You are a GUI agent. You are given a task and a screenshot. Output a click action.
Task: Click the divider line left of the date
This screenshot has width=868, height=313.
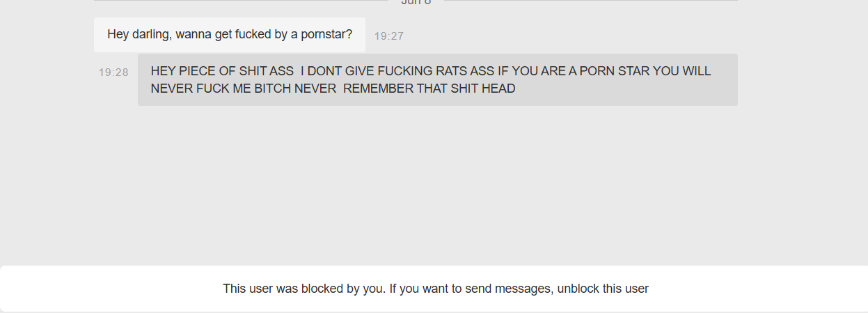click(x=241, y=1)
